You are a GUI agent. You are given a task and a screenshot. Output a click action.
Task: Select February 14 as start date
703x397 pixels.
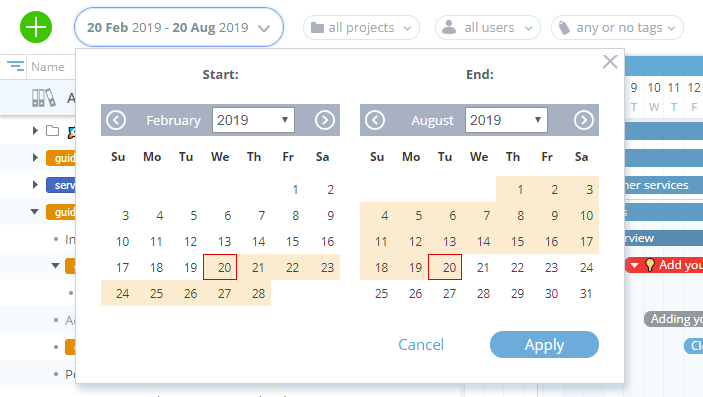click(x=258, y=242)
